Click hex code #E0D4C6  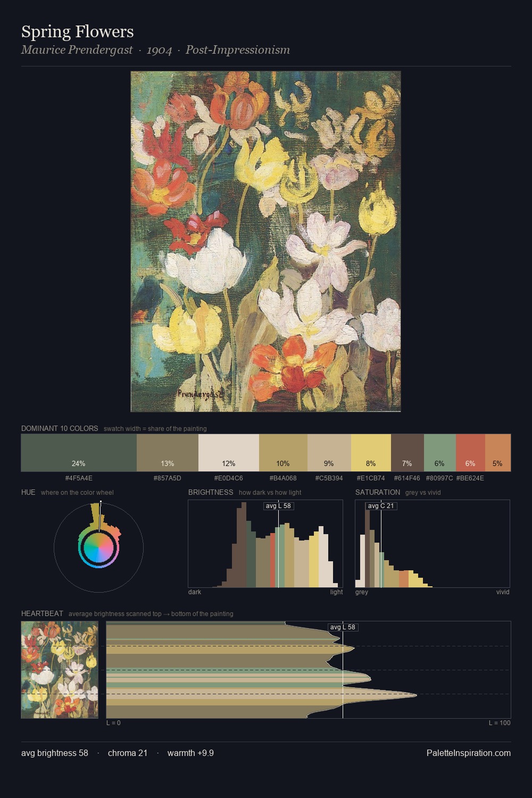point(229,478)
